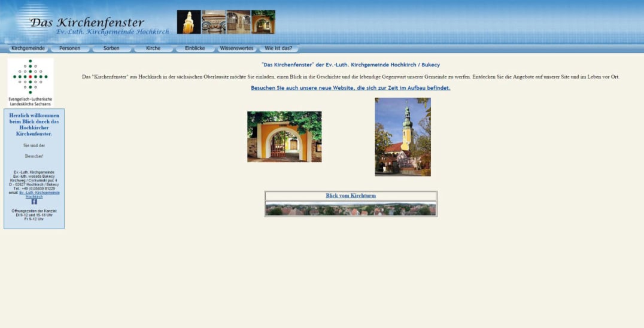This screenshot has width=644, height=328.
Task: Open the Ev.-Luth. Kirchgemeinde Hochkirch email link
Action: (40, 195)
